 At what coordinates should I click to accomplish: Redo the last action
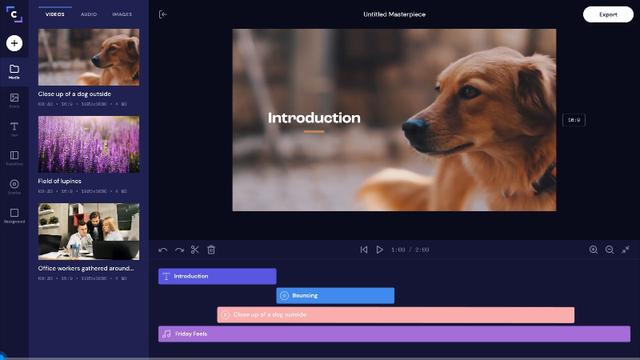click(x=179, y=250)
